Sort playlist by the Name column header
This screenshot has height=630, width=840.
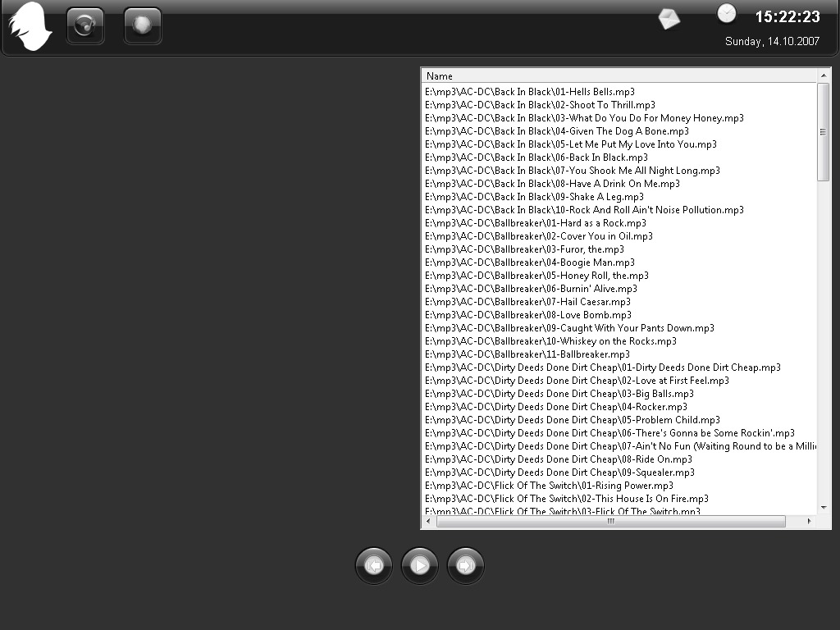[619, 76]
